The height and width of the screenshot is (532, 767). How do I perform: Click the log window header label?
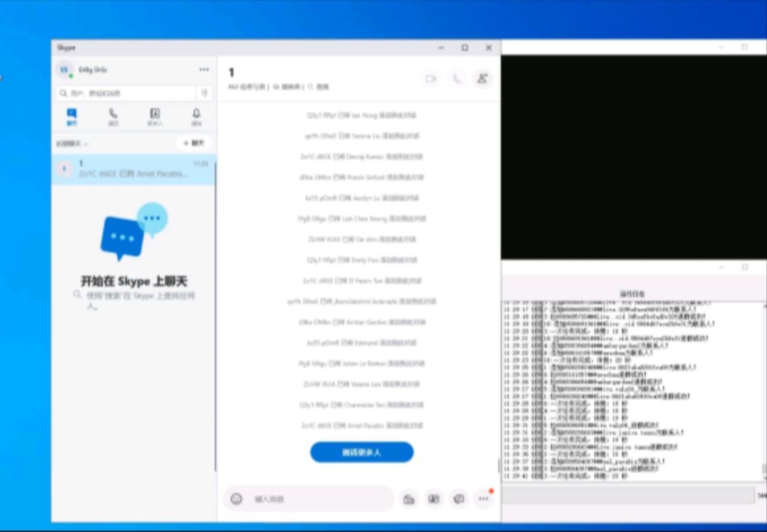tap(632, 294)
